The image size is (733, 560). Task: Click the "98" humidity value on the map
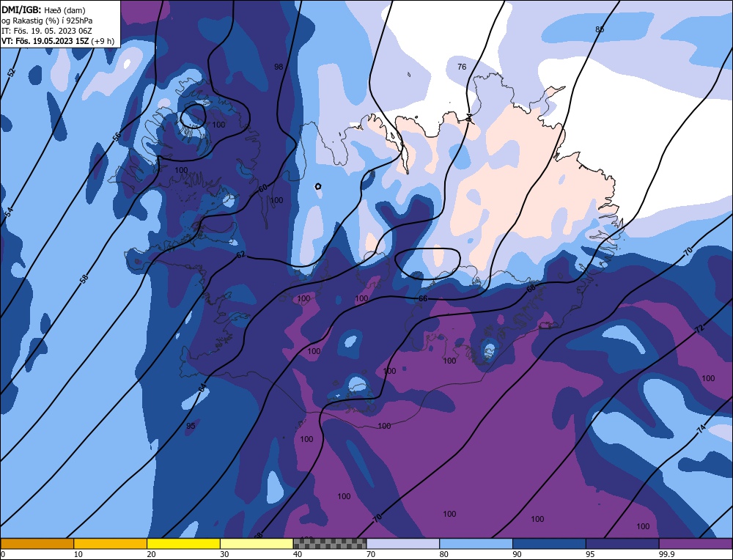tap(279, 67)
